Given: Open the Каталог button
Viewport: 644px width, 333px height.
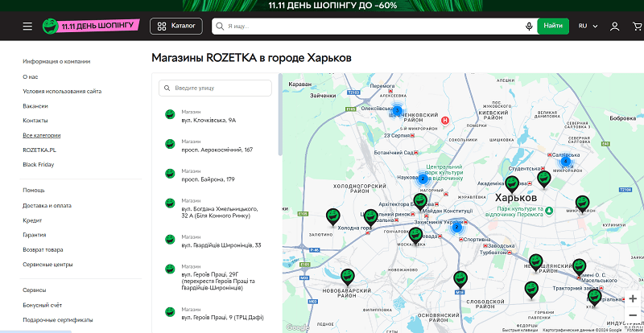Looking at the screenshot, I should point(176,26).
